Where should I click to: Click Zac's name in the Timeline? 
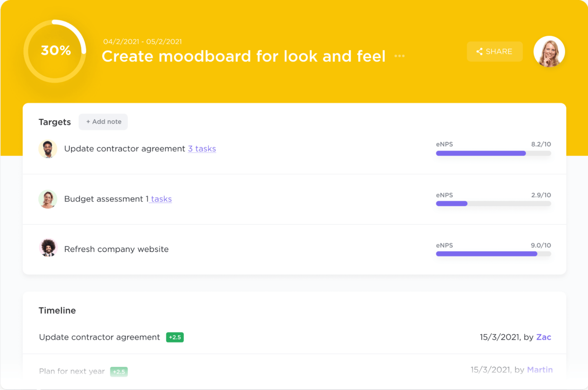click(544, 337)
